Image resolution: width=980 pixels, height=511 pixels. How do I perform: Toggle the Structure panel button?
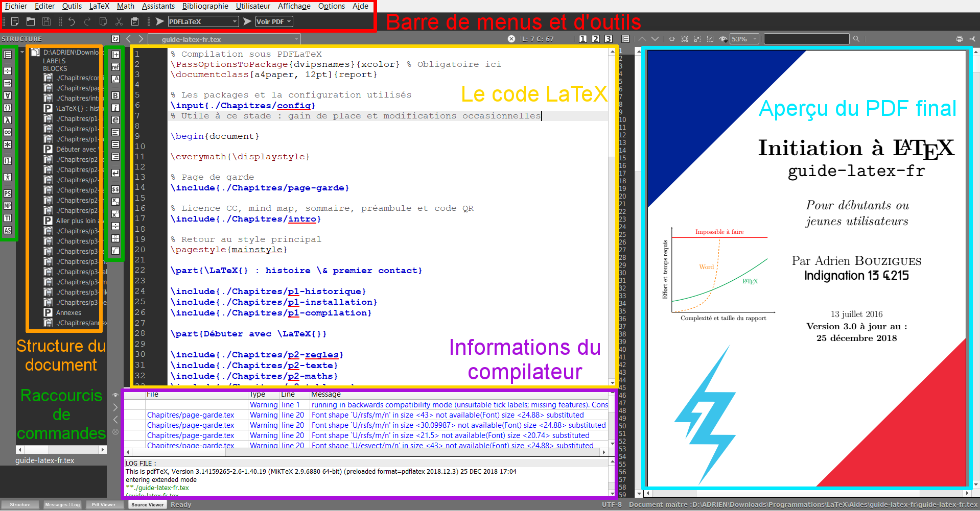20,504
